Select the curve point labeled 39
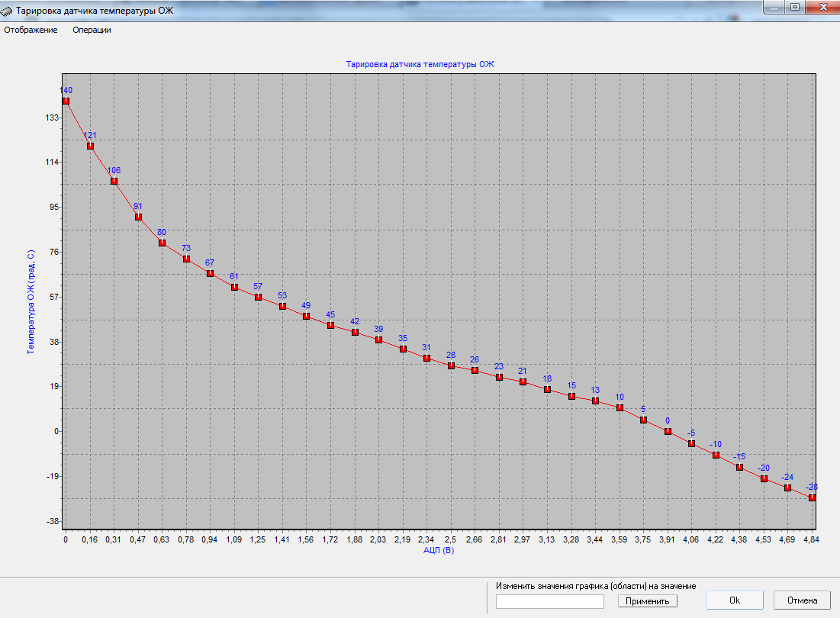840x618 pixels. coord(378,340)
